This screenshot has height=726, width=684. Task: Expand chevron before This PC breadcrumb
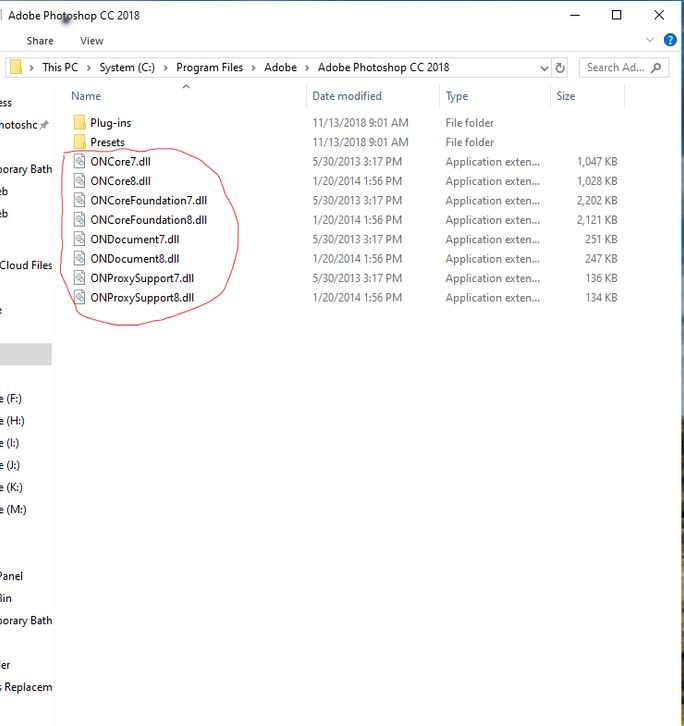pyautogui.click(x=31, y=68)
